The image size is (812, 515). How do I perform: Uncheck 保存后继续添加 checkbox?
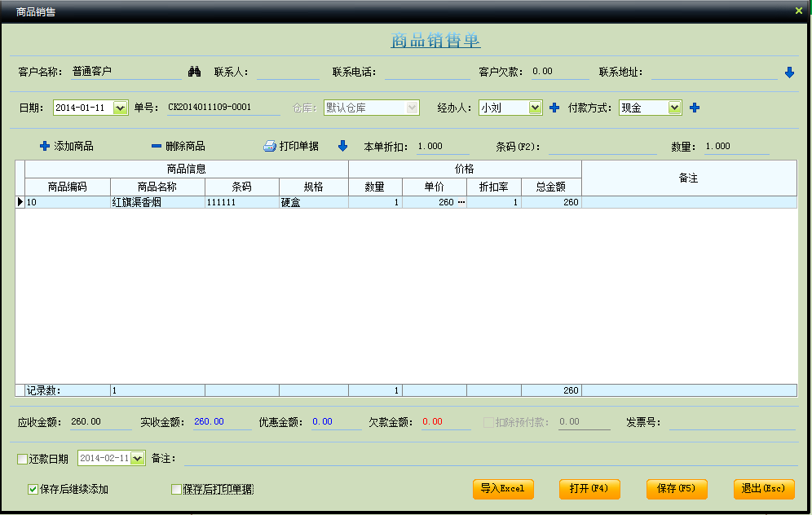(33, 490)
